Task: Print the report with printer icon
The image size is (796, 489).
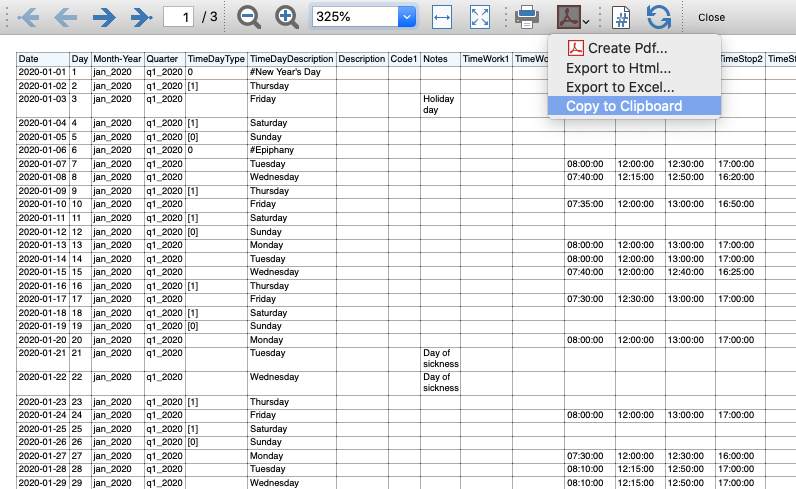Action: click(x=527, y=17)
